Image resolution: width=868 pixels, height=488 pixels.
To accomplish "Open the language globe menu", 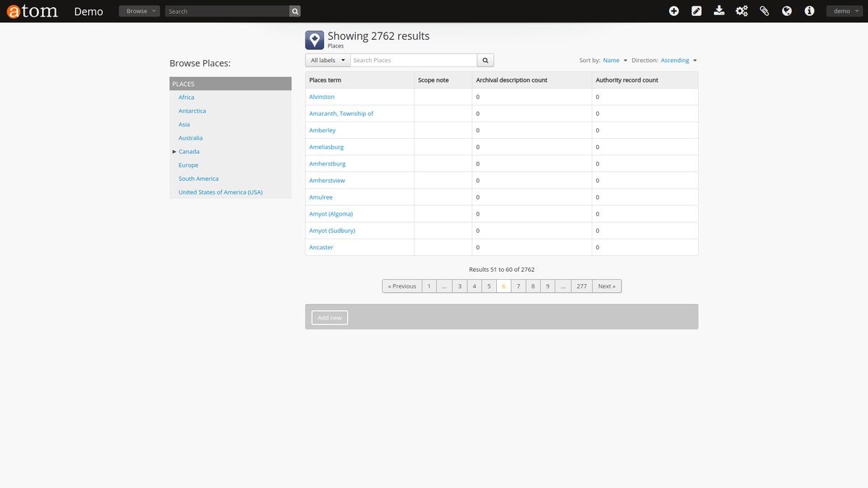I will tap(786, 11).
